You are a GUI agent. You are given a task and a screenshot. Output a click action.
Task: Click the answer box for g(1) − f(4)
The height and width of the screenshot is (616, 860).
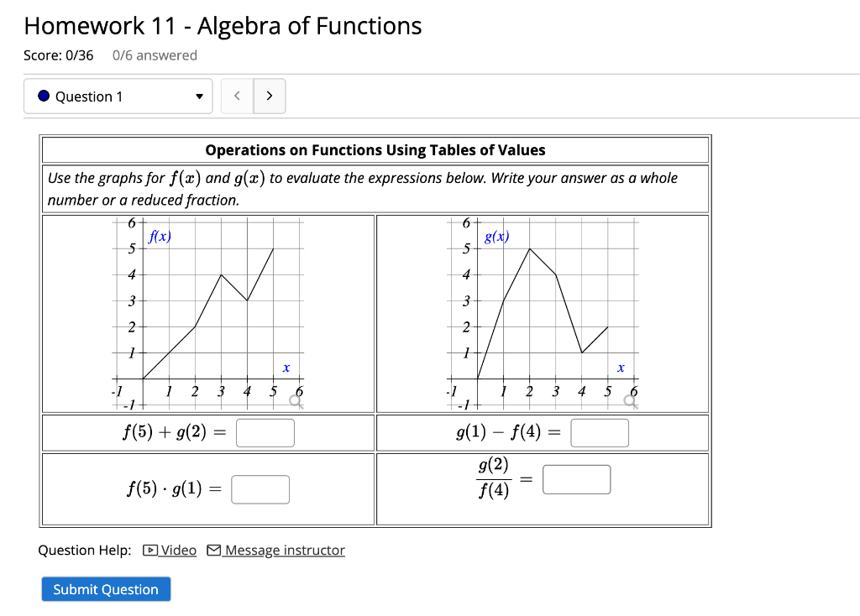click(600, 432)
